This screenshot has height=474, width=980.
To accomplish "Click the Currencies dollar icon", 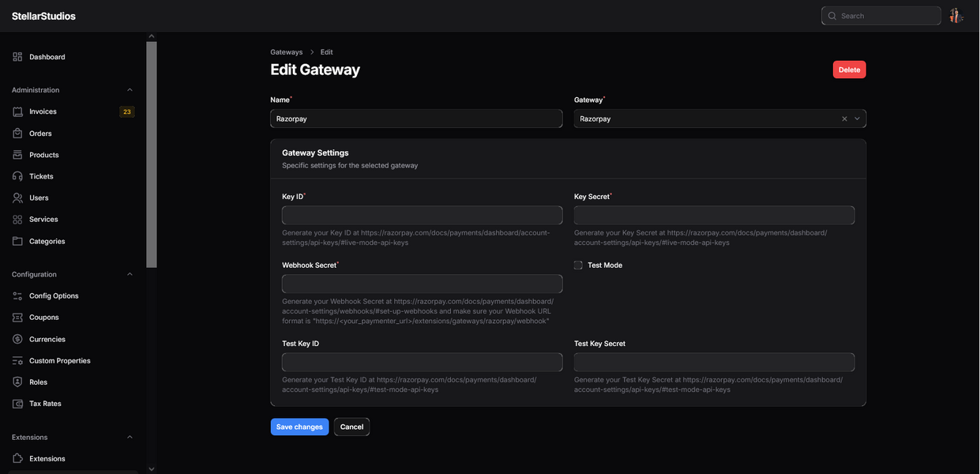I will (17, 339).
